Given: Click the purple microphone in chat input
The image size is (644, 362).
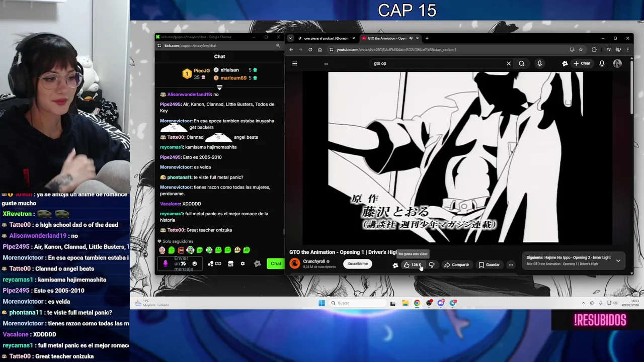Looking at the screenshot, I should pos(166,263).
